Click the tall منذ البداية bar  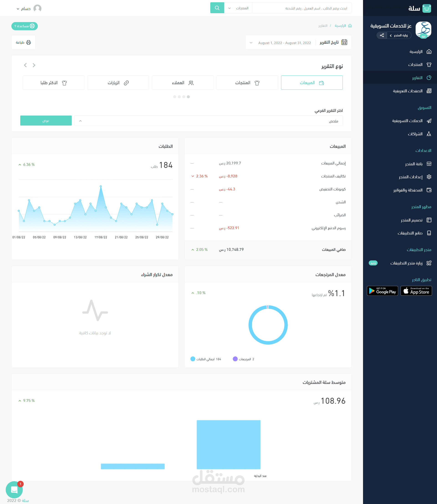(229, 445)
